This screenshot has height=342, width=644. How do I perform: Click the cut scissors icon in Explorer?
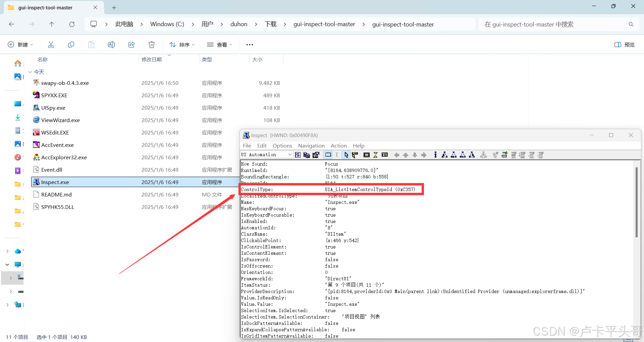pos(51,45)
